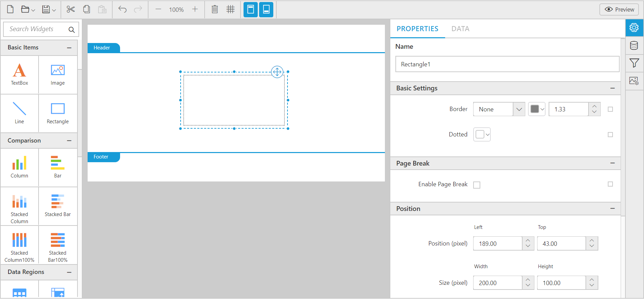This screenshot has width=644, height=299.
Task: Click the move handle on the rectangle
Action: 277,72
